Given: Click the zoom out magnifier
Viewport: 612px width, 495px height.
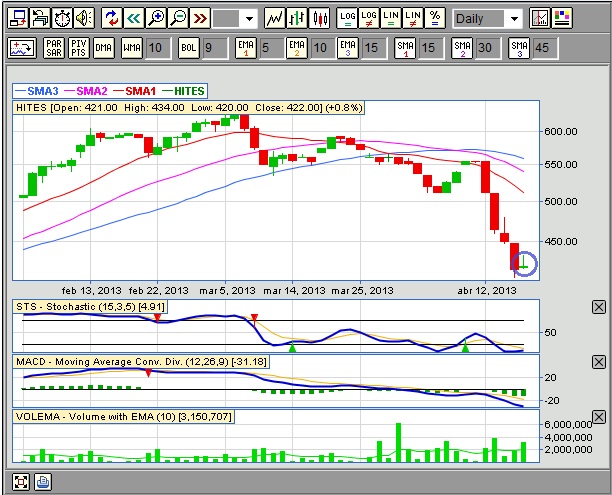Looking at the screenshot, I should coord(178,18).
